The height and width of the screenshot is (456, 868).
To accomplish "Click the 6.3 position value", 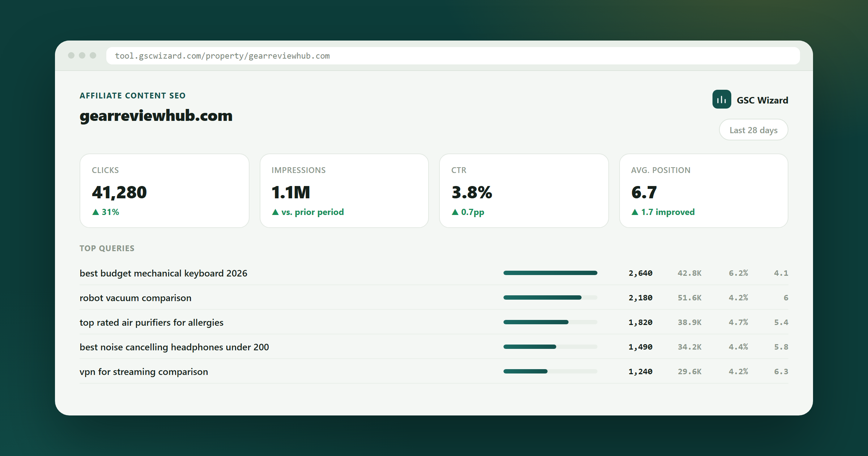I will (781, 372).
